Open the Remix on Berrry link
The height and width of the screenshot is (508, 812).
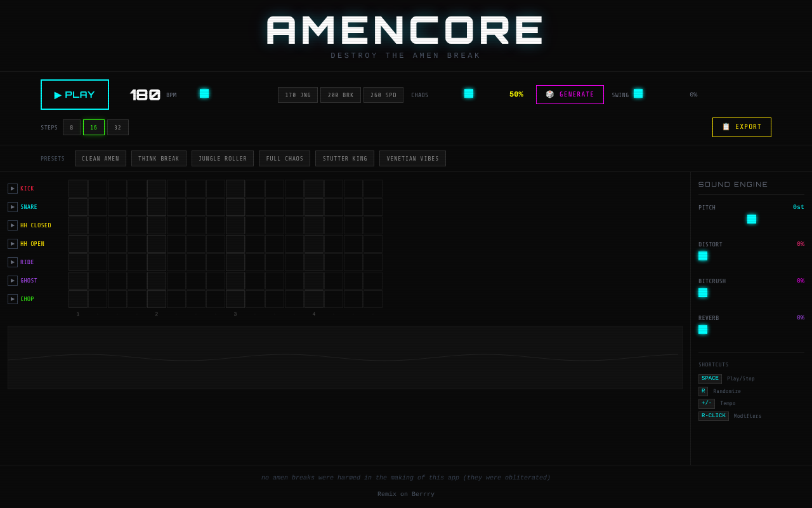point(406,494)
